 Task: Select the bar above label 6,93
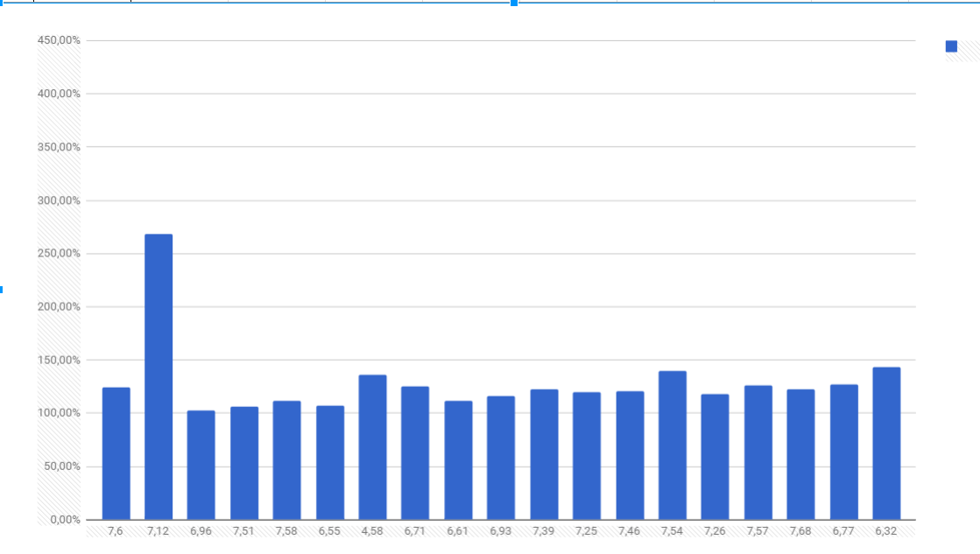pyautogui.click(x=501, y=458)
